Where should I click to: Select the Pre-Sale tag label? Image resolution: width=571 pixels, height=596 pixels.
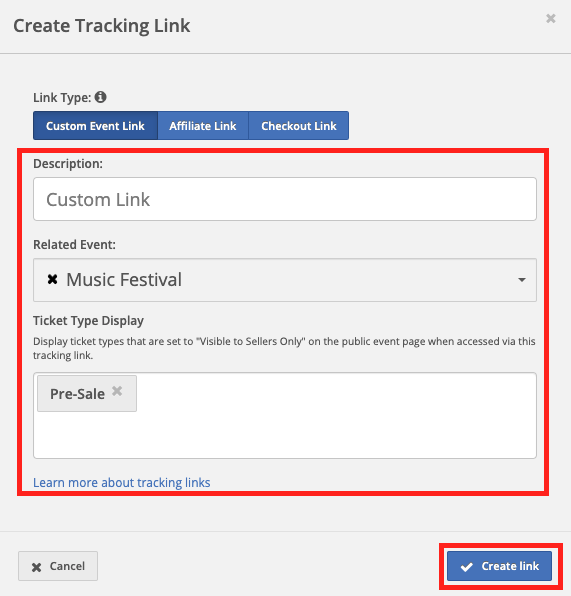coord(78,394)
